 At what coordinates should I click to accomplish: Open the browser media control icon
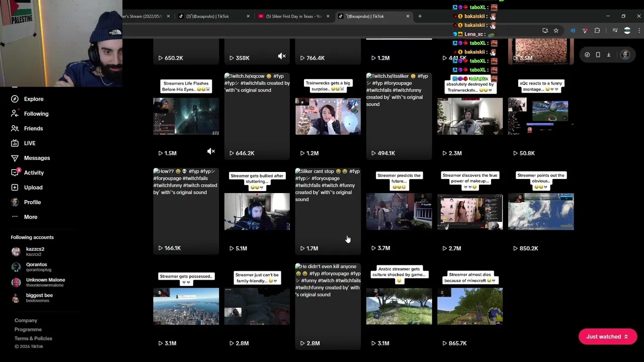[x=615, y=31]
